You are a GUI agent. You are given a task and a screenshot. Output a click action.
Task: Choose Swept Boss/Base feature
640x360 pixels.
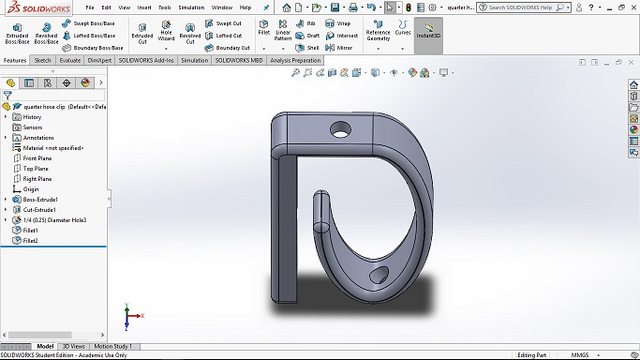[89, 24]
